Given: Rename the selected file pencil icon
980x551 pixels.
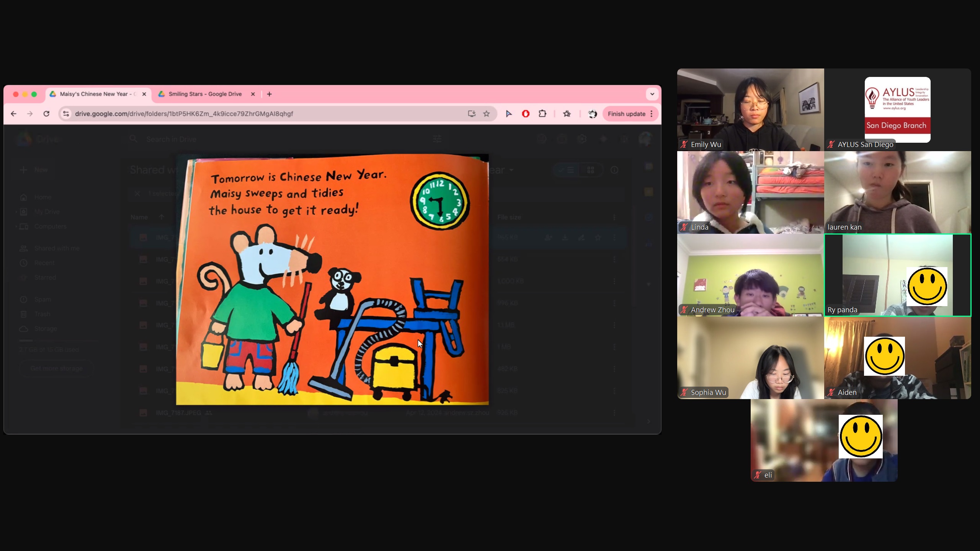Looking at the screenshot, I should click(x=581, y=237).
